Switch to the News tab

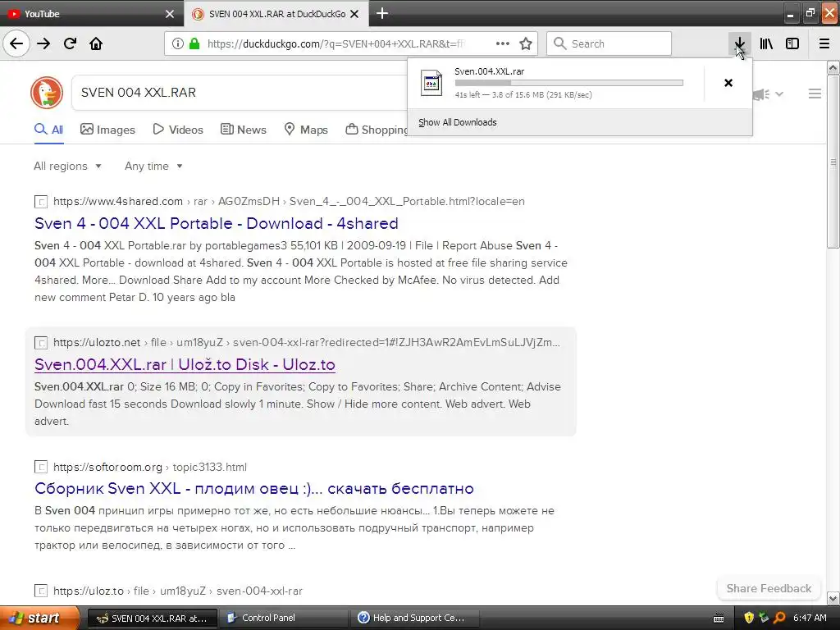(x=243, y=130)
